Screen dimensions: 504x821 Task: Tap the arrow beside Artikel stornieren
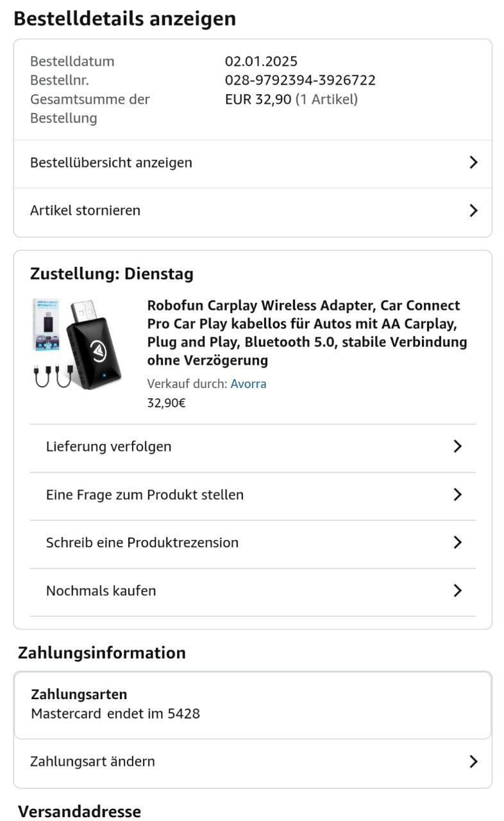[x=473, y=210]
